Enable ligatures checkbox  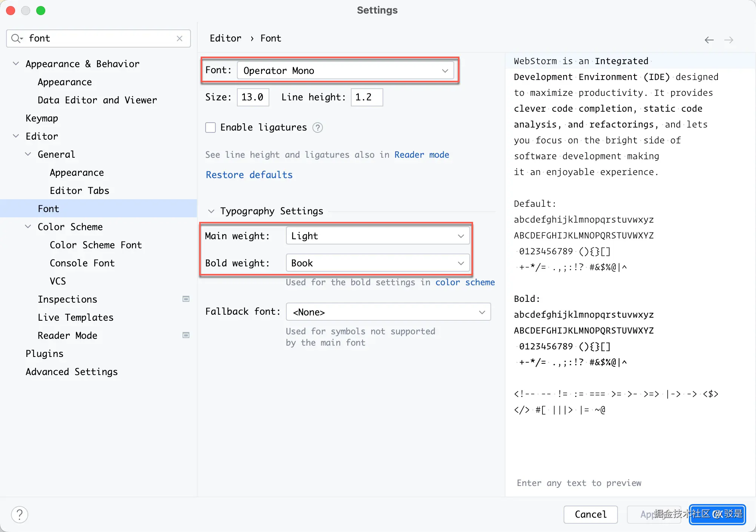(x=211, y=128)
